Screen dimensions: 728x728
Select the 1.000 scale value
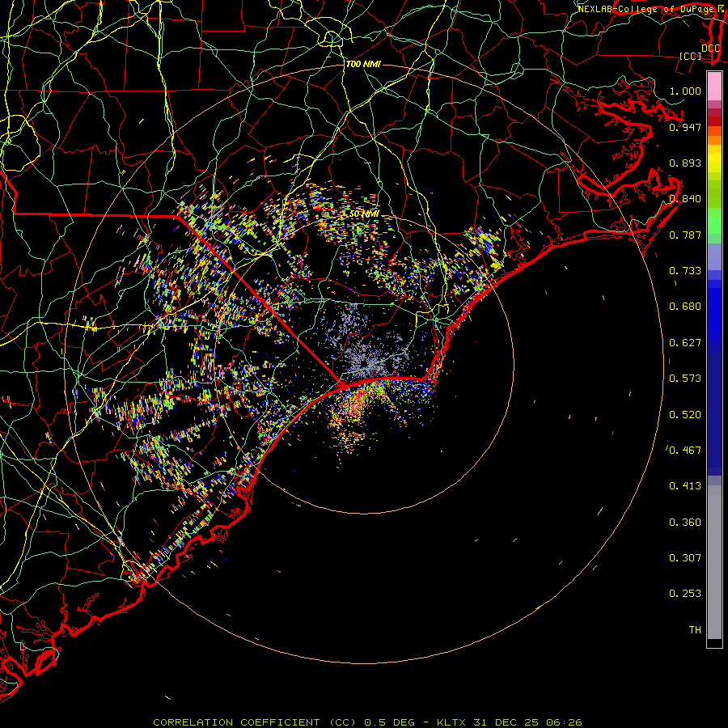point(685,91)
